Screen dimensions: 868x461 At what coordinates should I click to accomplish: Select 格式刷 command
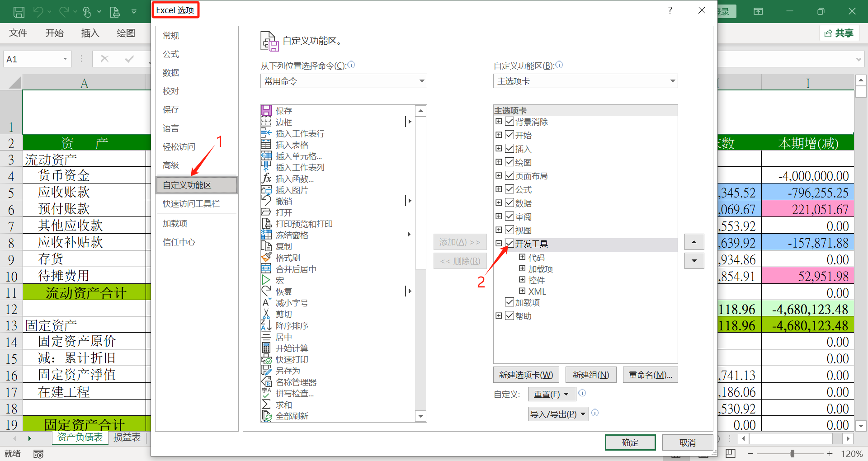[x=288, y=258]
